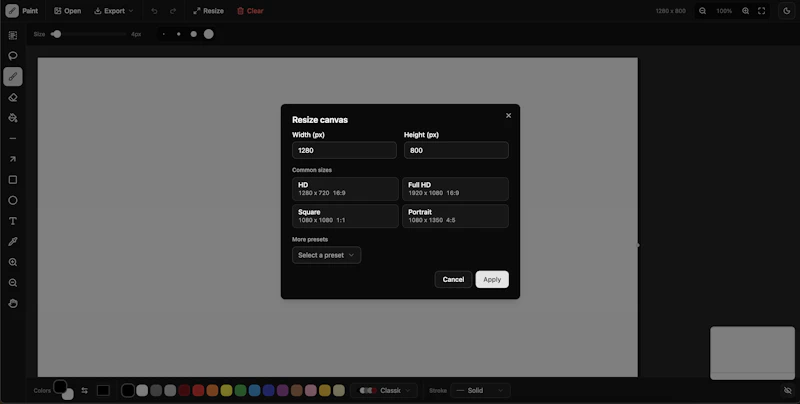Select the rectangular selection tool
This screenshot has height=404, width=800.
[13, 35]
